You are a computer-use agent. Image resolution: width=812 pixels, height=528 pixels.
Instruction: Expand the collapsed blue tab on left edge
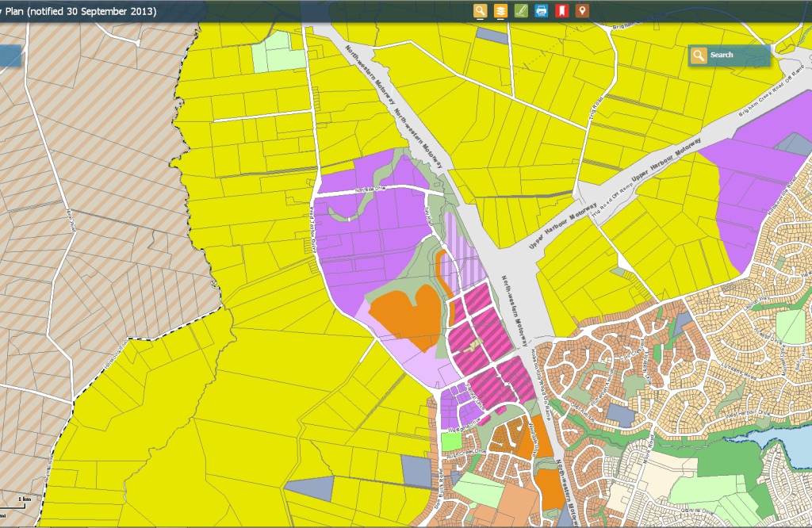pyautogui.click(x=10, y=55)
